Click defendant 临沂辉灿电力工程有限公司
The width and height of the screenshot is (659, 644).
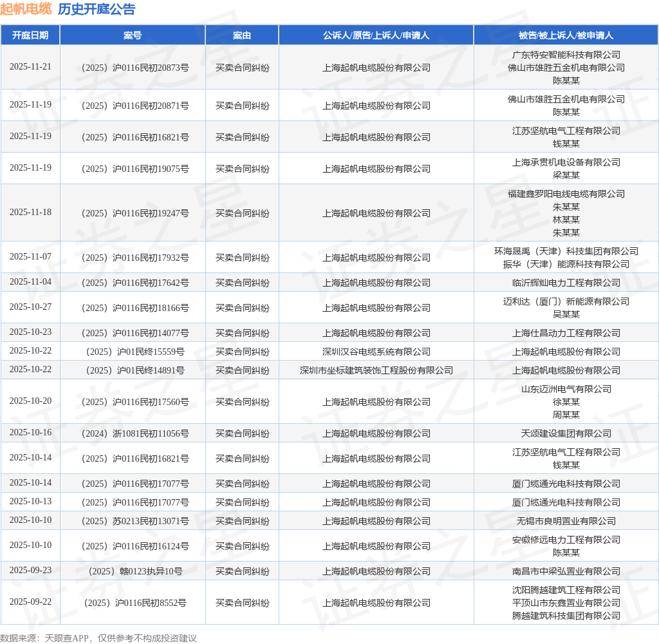(x=566, y=283)
